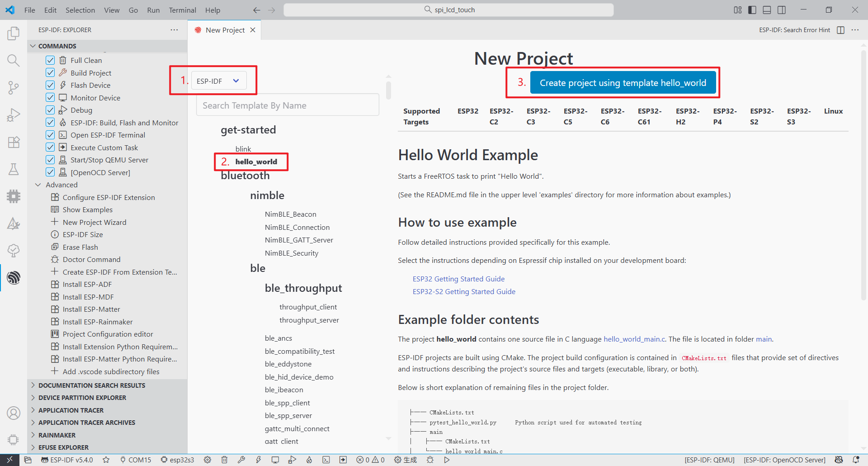Open the File menu
The width and height of the screenshot is (868, 466).
coord(30,10)
